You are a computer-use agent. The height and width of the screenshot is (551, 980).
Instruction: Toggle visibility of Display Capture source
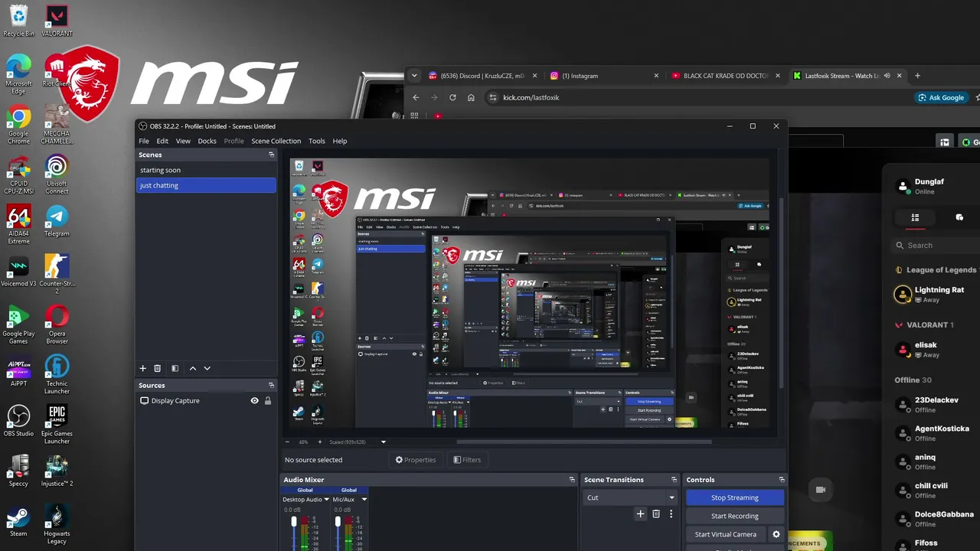[x=255, y=400]
